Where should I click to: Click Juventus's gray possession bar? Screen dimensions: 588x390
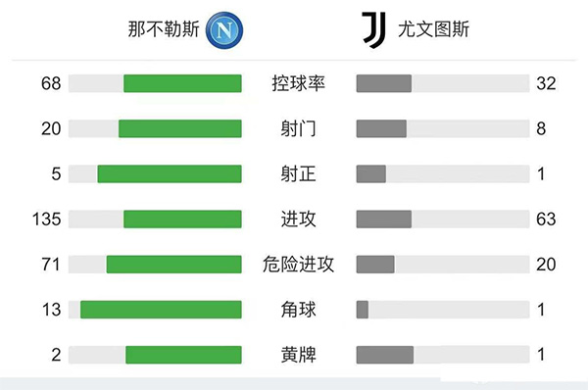coord(384,83)
